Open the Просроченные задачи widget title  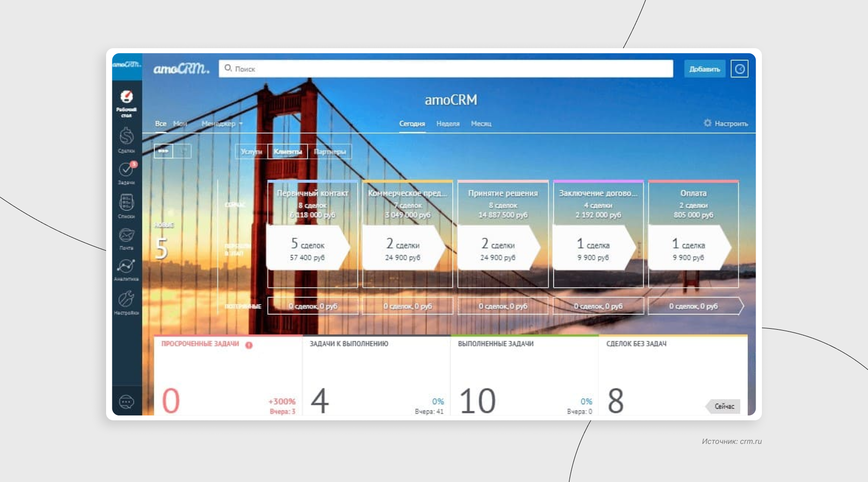pyautogui.click(x=200, y=344)
